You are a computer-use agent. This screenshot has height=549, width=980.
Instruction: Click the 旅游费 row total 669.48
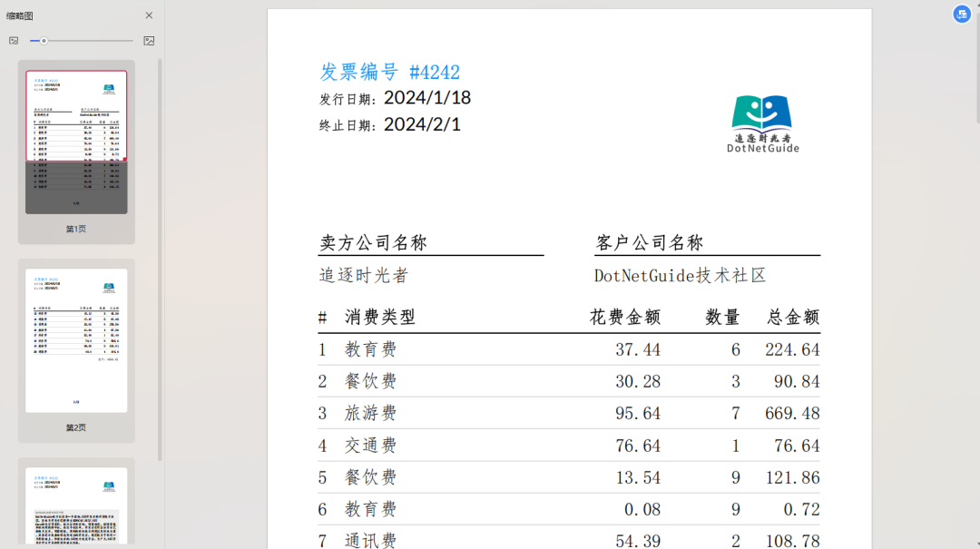coord(792,414)
